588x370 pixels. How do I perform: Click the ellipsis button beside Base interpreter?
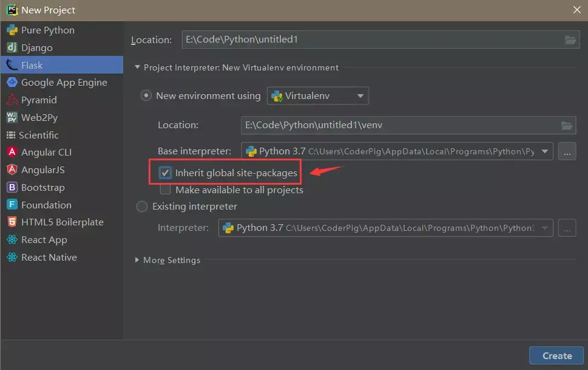coord(567,151)
